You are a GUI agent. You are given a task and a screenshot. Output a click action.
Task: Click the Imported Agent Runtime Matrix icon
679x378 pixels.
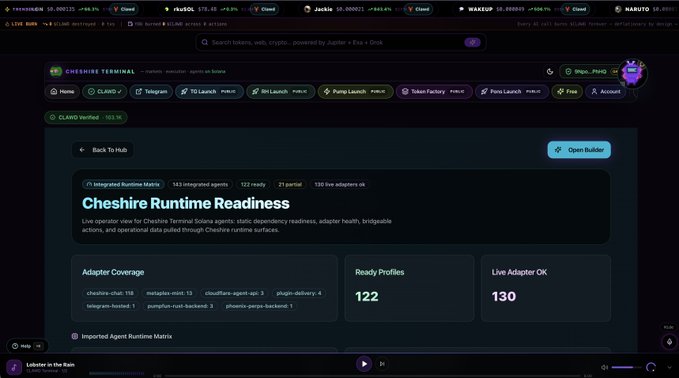74,336
